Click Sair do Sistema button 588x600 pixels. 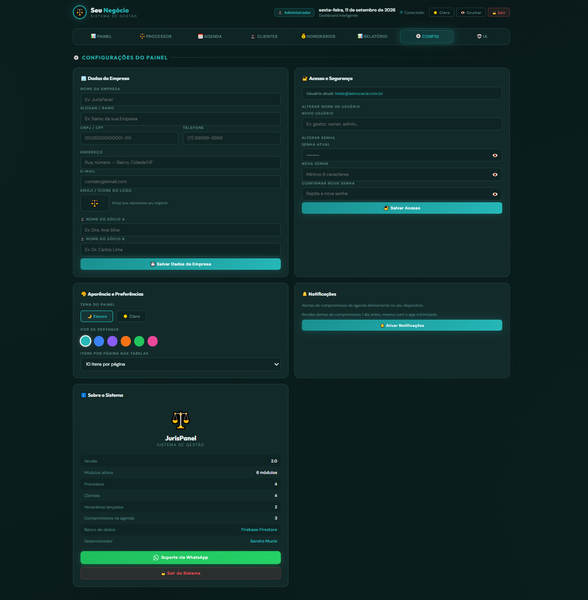181,573
